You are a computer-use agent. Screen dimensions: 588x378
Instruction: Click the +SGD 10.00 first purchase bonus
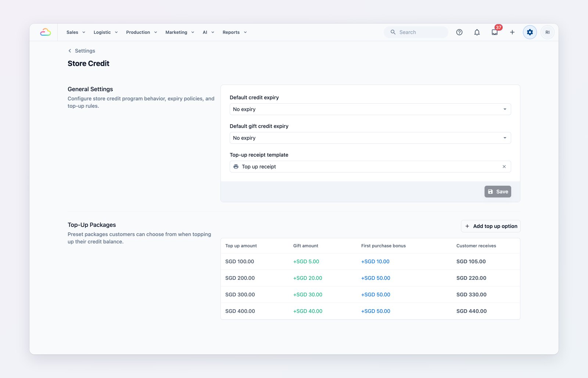tap(375, 261)
